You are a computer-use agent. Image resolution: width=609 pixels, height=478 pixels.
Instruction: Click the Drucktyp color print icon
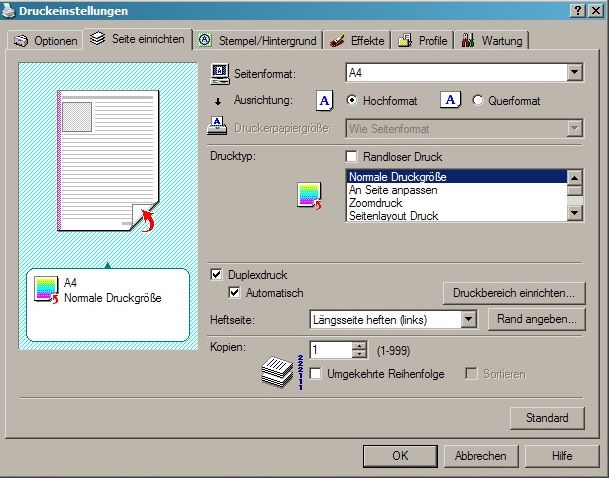tap(309, 196)
